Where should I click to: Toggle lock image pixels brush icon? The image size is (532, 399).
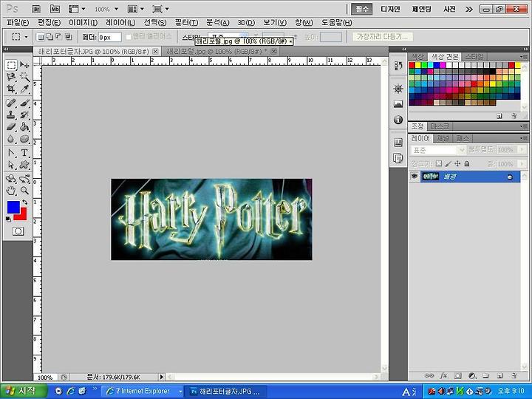point(449,164)
